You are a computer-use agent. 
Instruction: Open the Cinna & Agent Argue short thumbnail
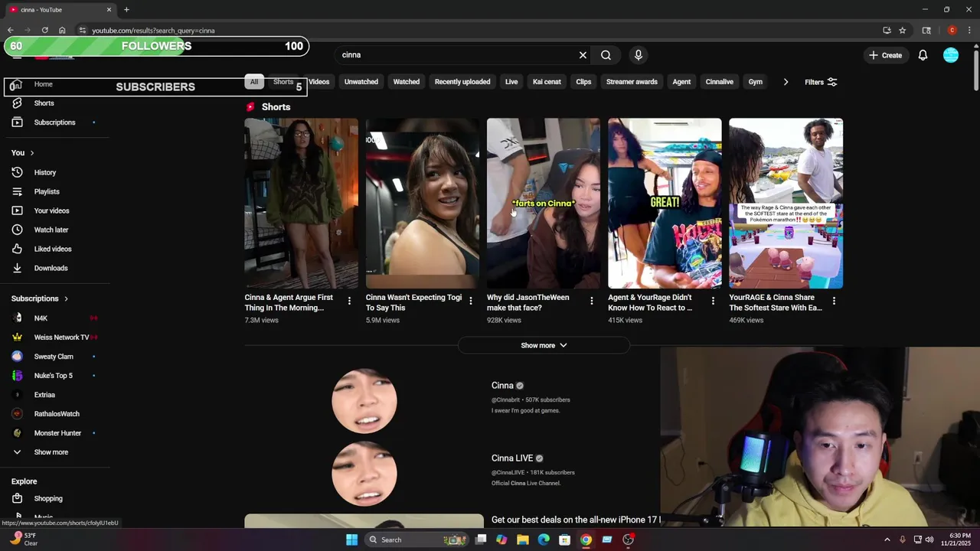coord(301,203)
